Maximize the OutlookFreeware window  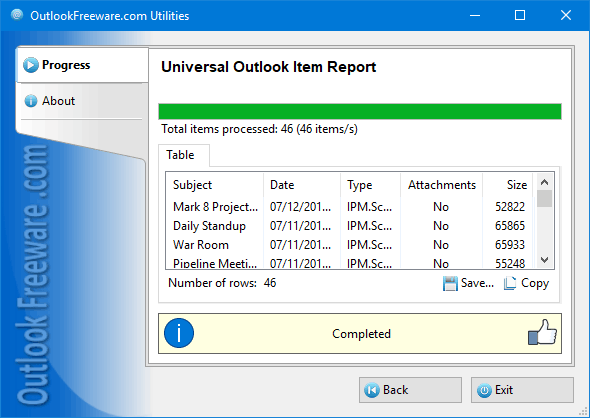point(520,15)
